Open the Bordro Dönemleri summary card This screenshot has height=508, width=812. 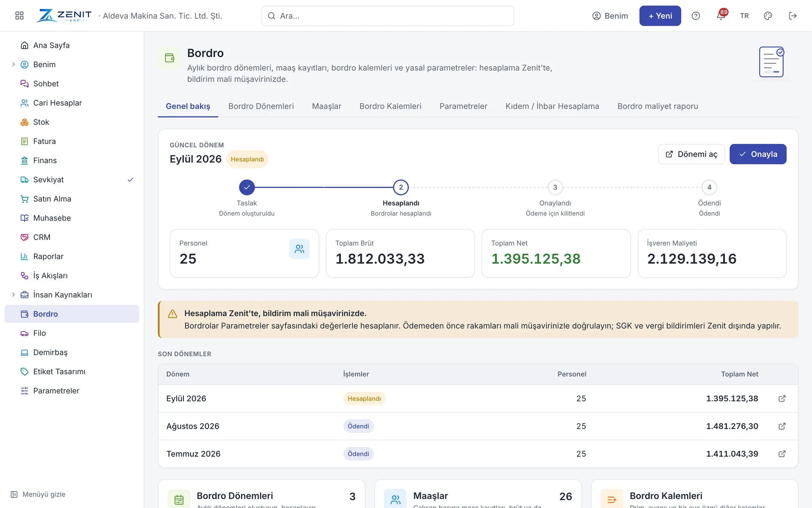pyautogui.click(x=261, y=494)
